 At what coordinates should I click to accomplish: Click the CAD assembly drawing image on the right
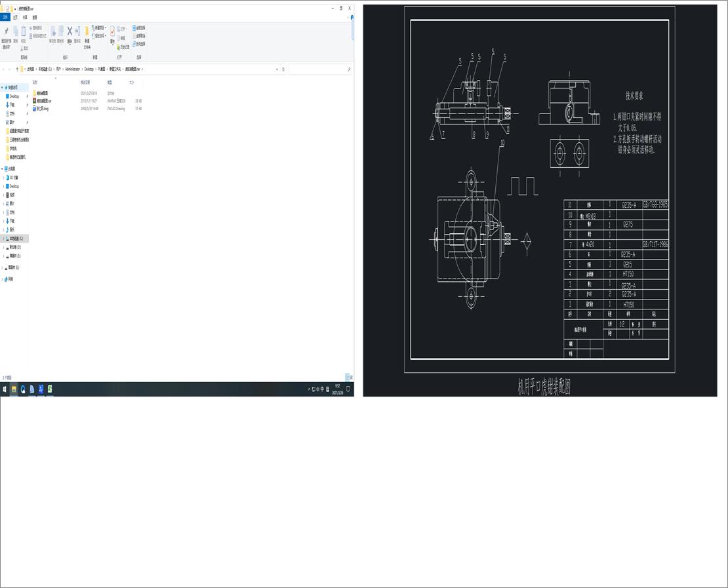click(540, 201)
